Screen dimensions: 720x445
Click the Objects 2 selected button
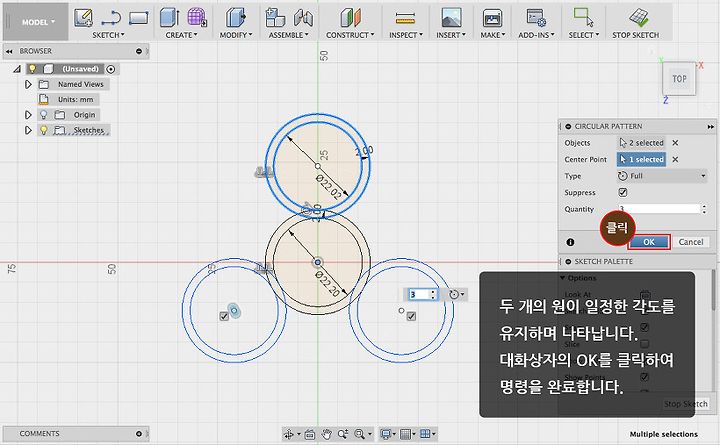coord(641,143)
